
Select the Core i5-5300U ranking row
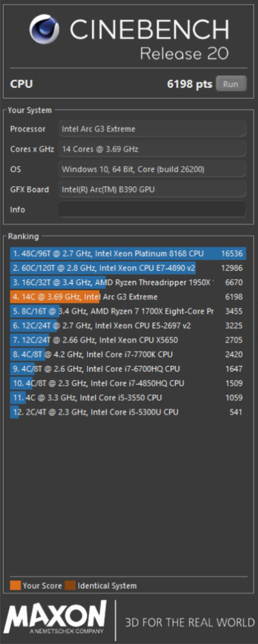click(128, 412)
